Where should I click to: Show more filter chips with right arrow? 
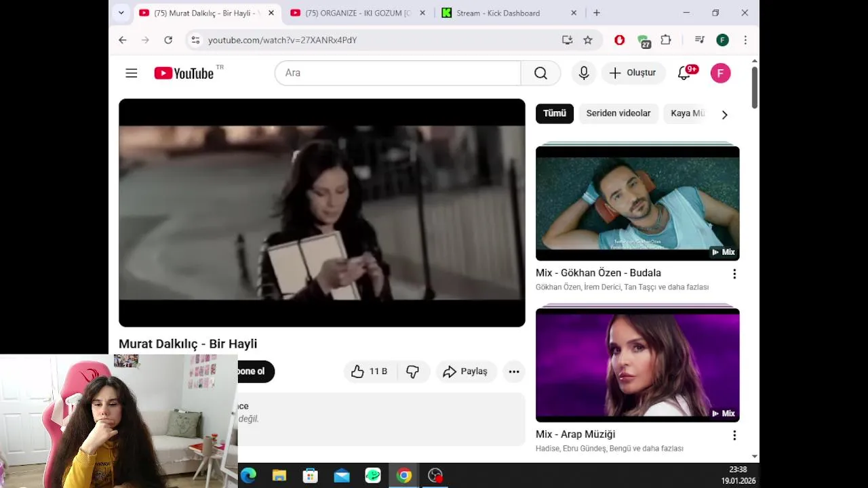[x=724, y=115]
